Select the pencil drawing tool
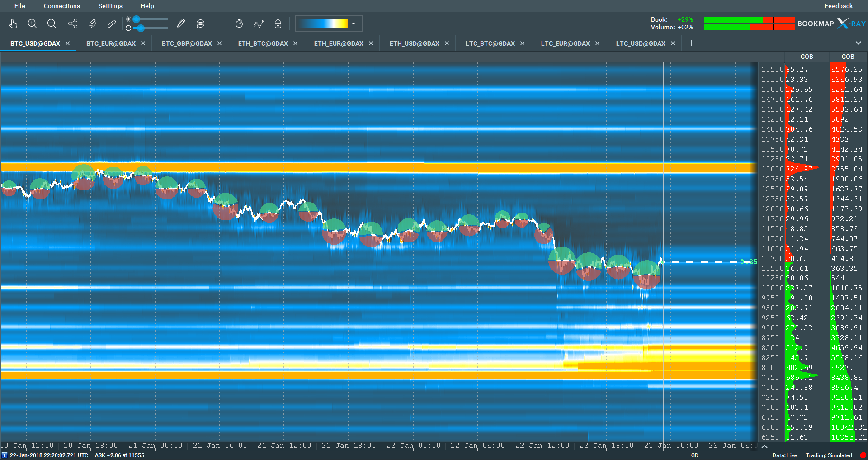This screenshot has height=460, width=868. 181,24
